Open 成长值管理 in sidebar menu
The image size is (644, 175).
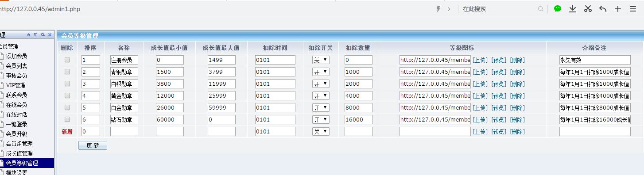click(19, 153)
